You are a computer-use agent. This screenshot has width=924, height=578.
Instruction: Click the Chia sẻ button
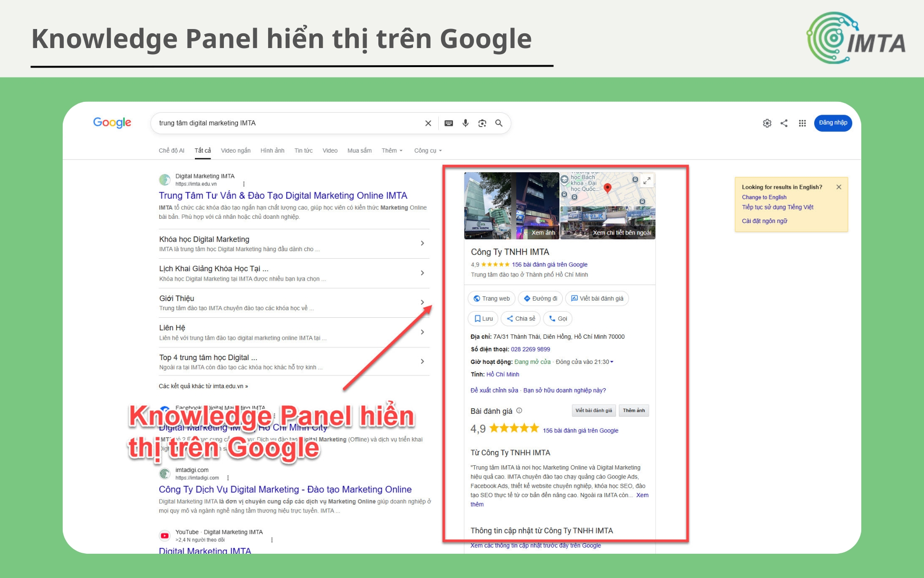coord(521,319)
